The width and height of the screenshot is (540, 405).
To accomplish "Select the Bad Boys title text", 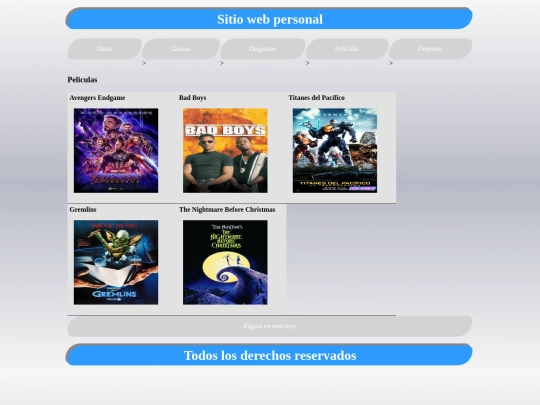I will (x=193, y=98).
